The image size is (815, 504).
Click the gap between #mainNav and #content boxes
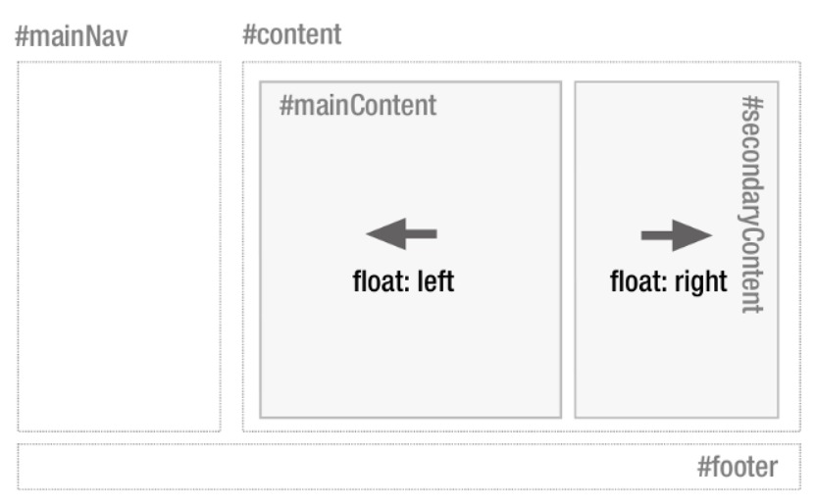231,245
